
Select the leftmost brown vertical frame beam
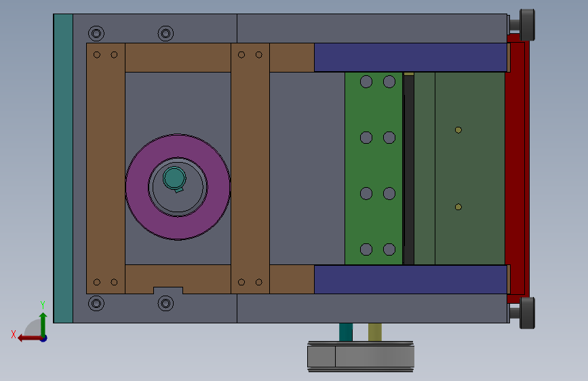[106, 168]
